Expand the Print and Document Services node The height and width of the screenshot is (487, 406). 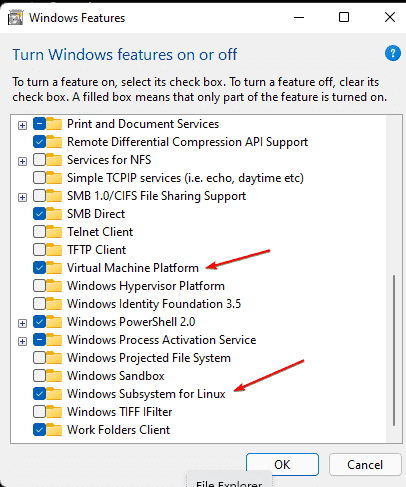click(x=22, y=125)
